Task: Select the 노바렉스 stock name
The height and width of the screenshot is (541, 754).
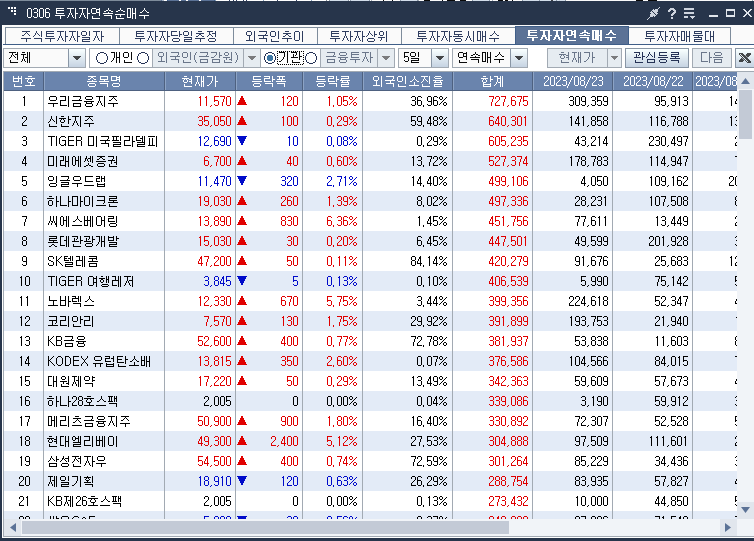Action: point(71,301)
